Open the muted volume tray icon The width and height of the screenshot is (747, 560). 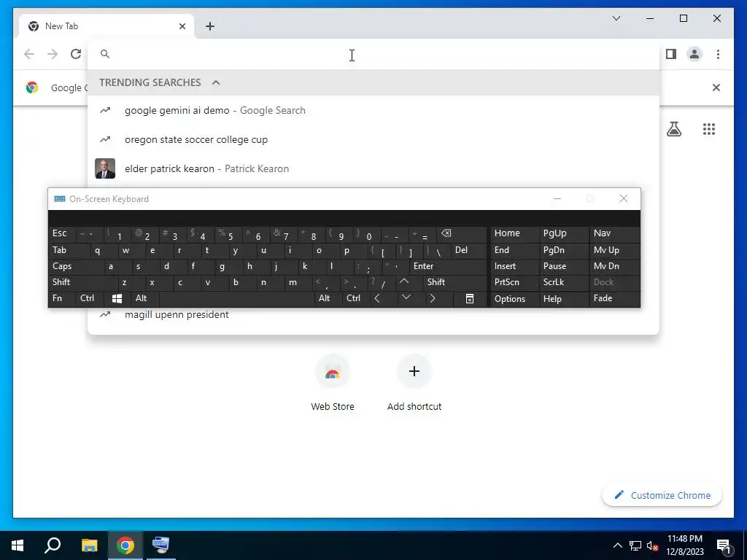[x=652, y=545]
